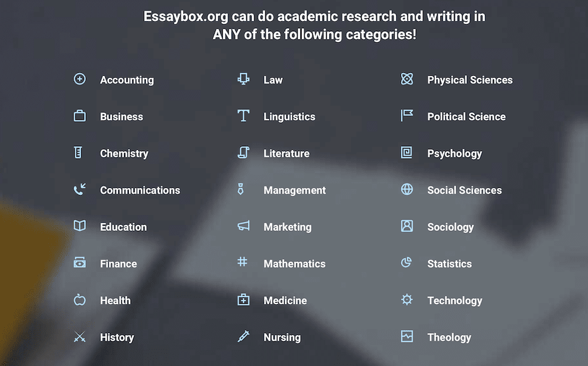Screen dimensions: 588x366
Task: Click the circled plus icon beside Accounting
Action: coord(79,79)
